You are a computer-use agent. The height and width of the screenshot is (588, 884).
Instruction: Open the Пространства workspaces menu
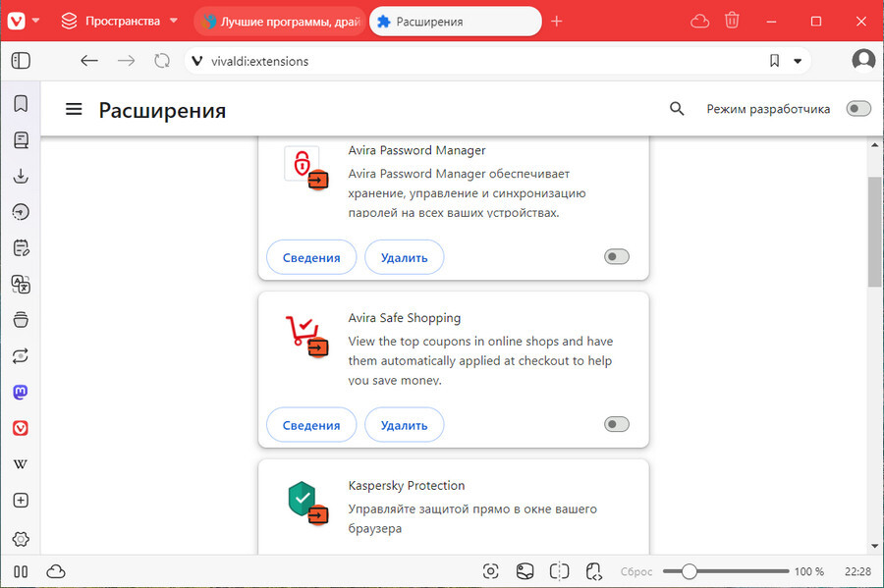tap(120, 22)
